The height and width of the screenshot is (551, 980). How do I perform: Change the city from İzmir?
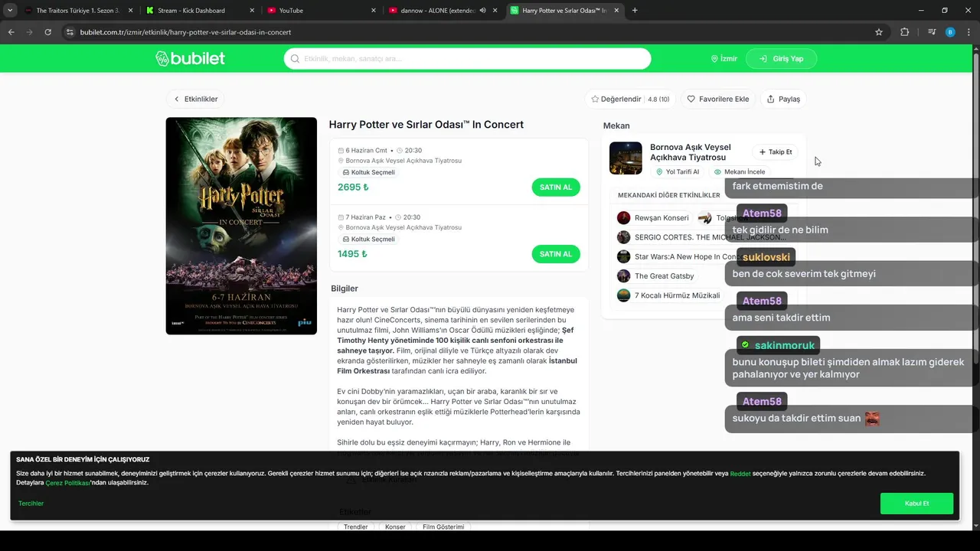coord(724,59)
